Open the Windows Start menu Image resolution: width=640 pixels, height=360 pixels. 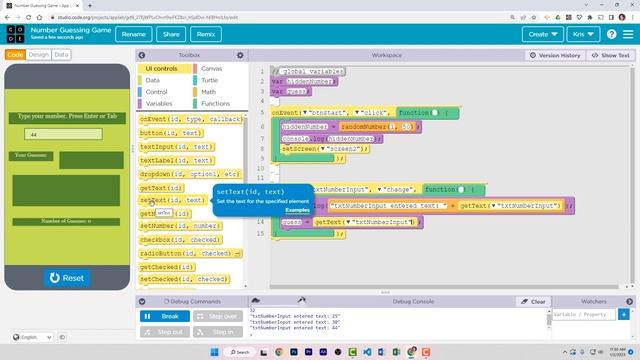[214, 352]
